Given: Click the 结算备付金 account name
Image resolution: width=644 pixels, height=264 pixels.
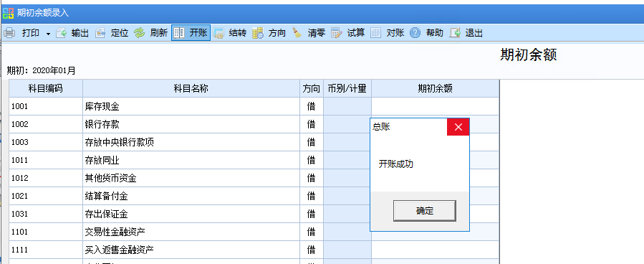Looking at the screenshot, I should tap(106, 196).
